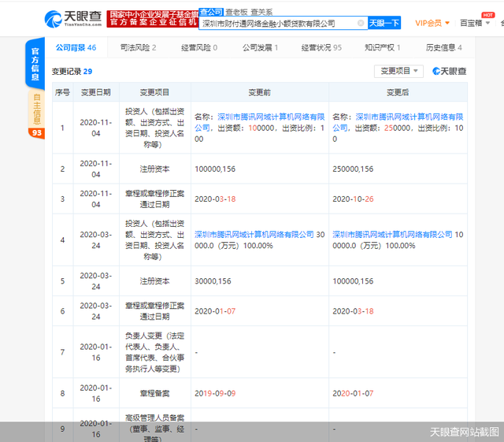Open the company link in row 4 变更后
The width and height of the screenshot is (504, 442).
392,235
